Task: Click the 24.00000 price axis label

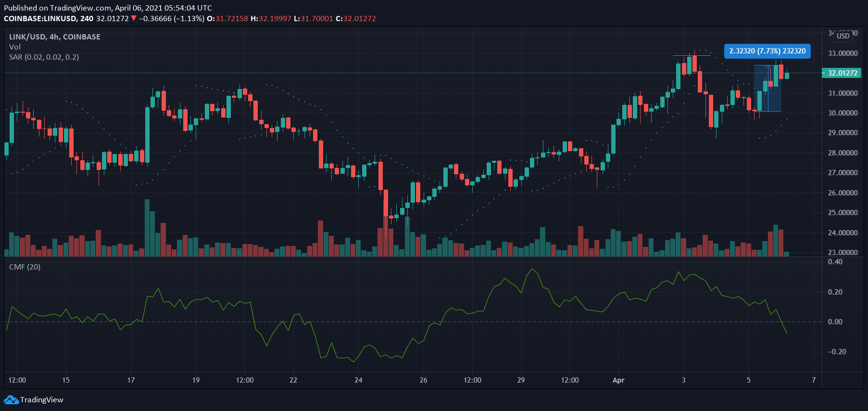Action: [x=843, y=233]
